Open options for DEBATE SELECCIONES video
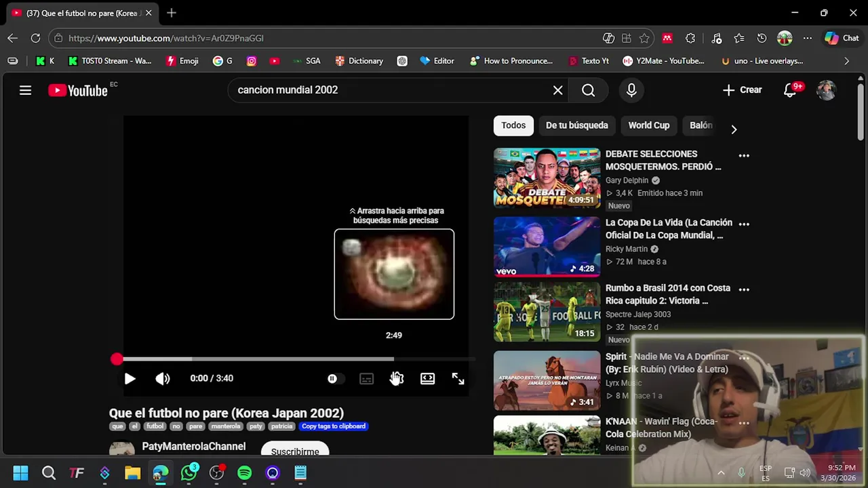 (x=744, y=155)
